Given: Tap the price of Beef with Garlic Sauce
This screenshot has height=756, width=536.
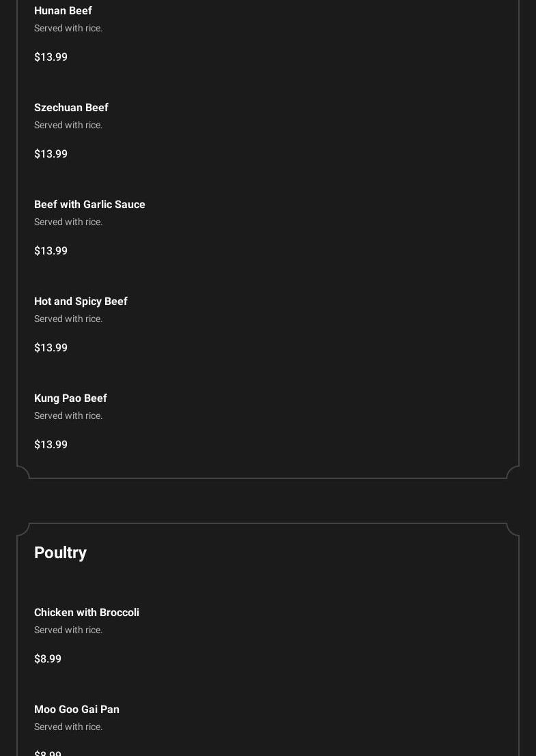Looking at the screenshot, I should (x=51, y=251).
